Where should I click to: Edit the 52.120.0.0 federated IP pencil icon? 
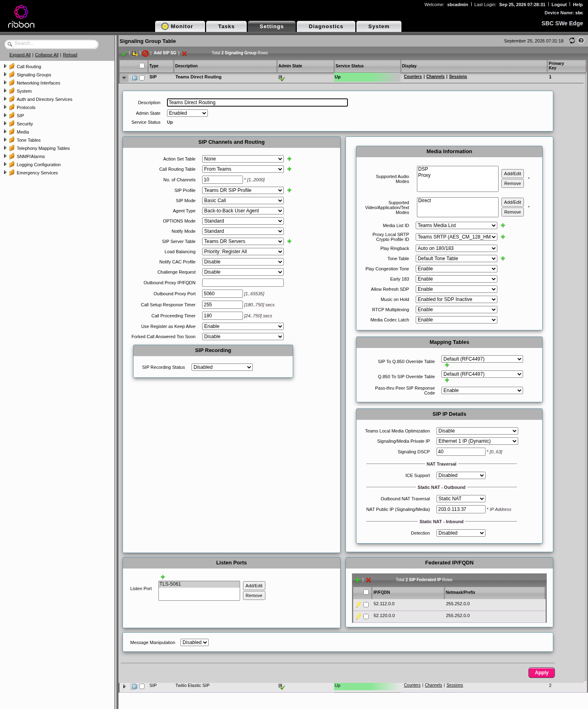[359, 616]
